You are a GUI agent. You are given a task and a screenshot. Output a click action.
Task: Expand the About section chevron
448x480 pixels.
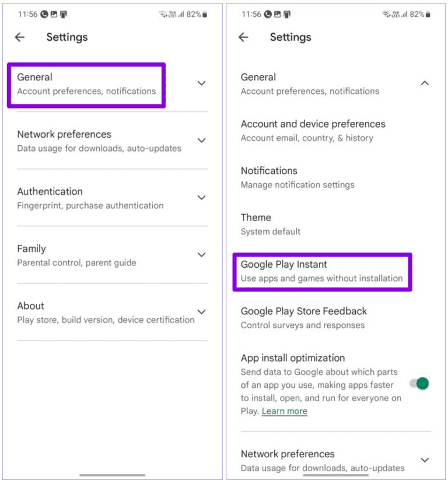[x=201, y=312]
